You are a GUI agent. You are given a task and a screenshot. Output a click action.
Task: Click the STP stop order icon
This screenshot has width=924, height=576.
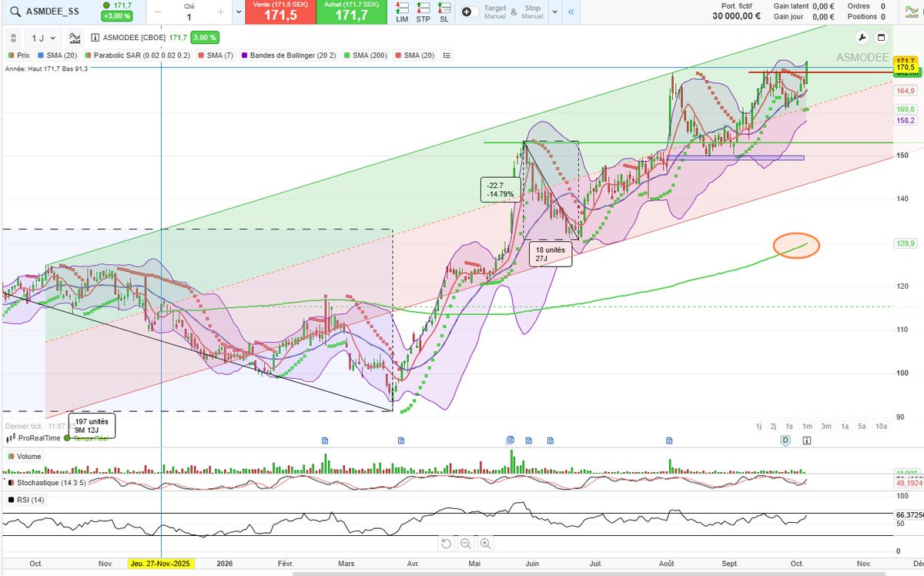pos(423,12)
